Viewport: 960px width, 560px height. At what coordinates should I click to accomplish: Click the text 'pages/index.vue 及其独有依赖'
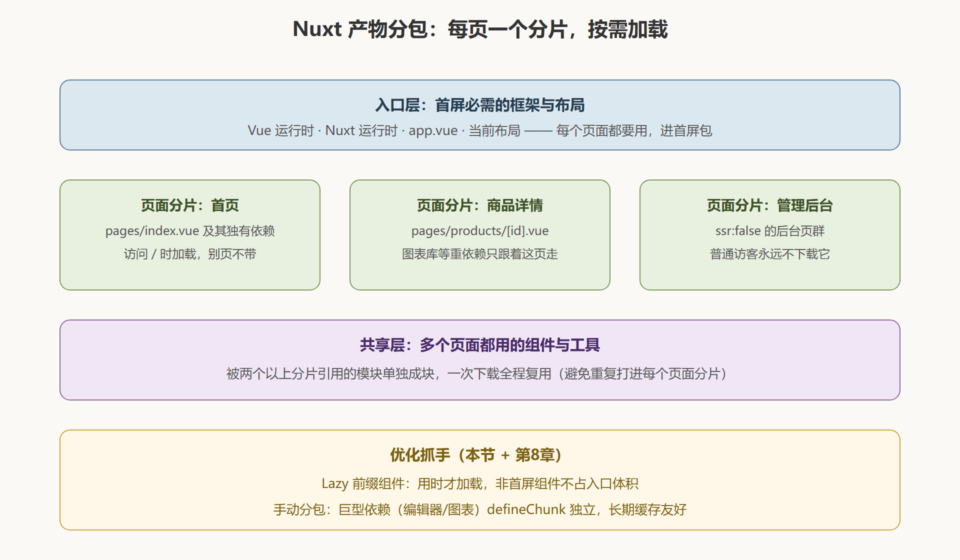190,230
